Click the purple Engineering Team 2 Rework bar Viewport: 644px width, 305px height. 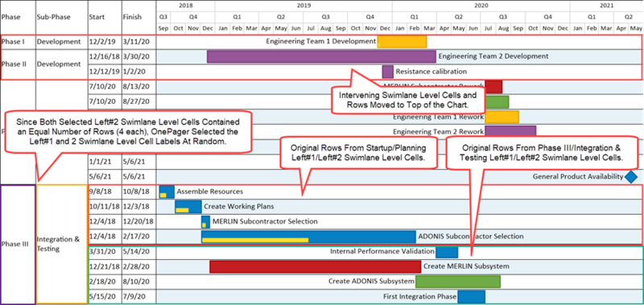tap(510, 131)
